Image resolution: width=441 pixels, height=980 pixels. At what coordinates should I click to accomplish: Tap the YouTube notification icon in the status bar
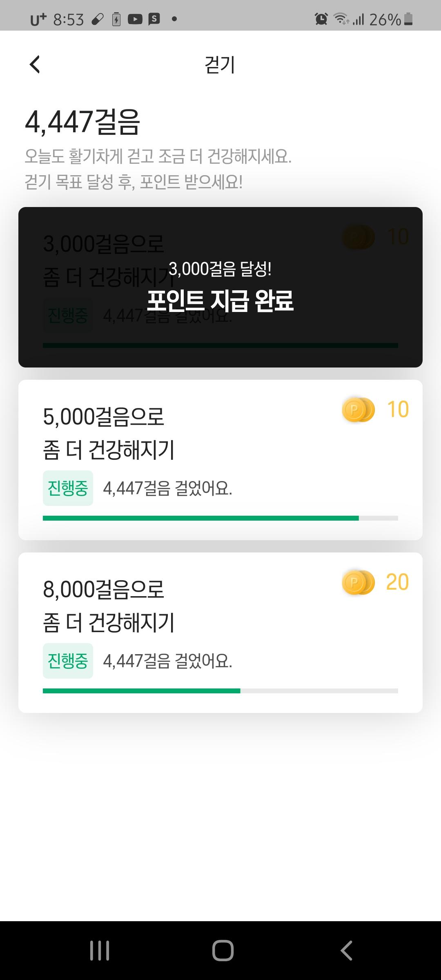coord(135,19)
